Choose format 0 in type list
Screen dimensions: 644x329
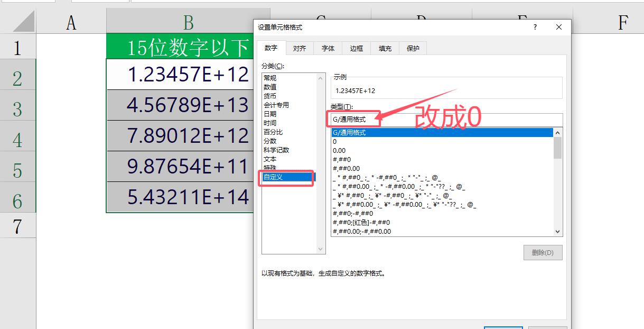pyautogui.click(x=442, y=142)
